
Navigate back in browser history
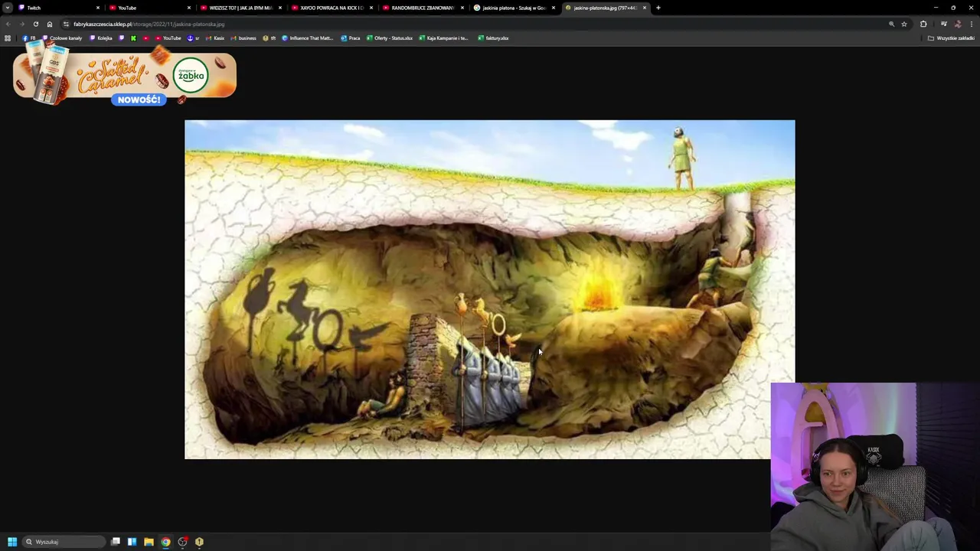(8, 24)
